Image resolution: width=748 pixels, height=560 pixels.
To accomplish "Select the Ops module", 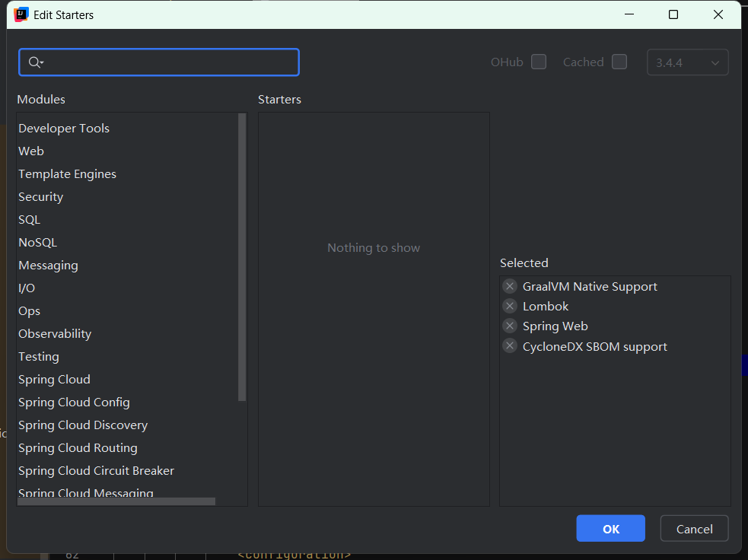I will [128, 311].
